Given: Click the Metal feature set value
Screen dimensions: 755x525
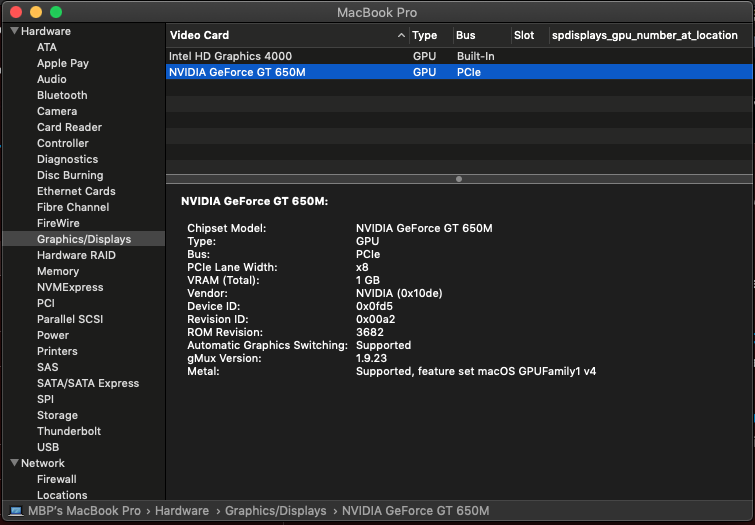Looking at the screenshot, I should pyautogui.click(x=476, y=371).
